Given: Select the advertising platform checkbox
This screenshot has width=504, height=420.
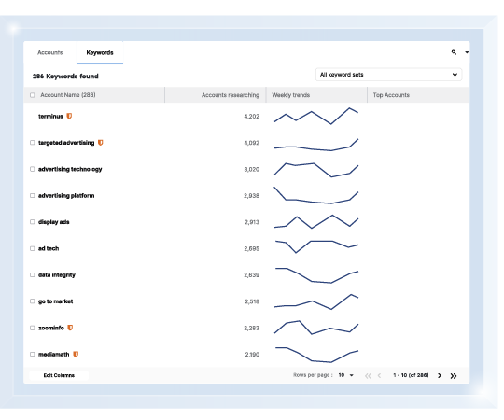Looking at the screenshot, I should click(x=32, y=195).
